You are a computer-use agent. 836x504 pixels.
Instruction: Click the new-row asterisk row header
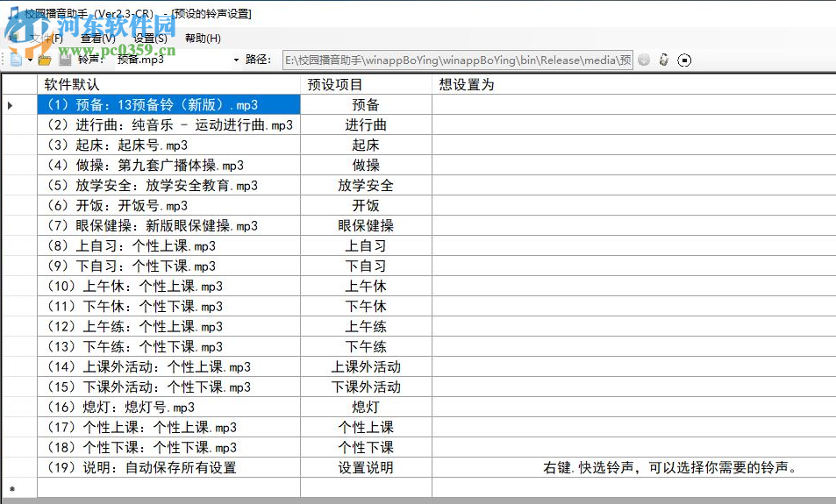pos(19,487)
